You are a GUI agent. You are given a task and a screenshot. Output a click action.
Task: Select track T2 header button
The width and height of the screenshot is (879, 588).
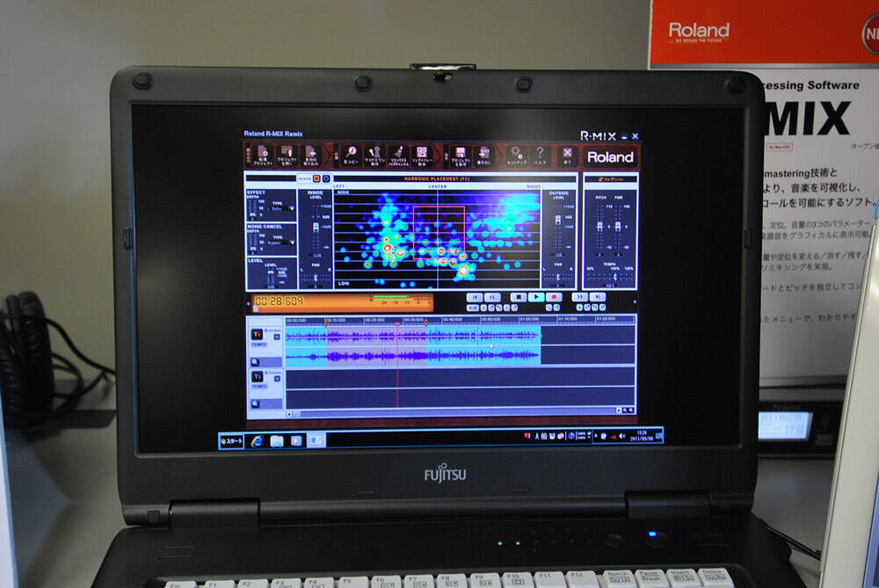coord(257,377)
